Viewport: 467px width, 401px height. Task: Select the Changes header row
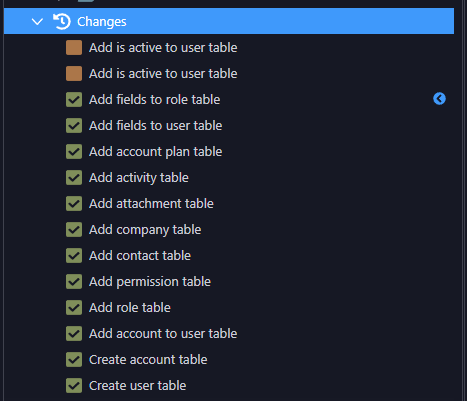(229, 21)
